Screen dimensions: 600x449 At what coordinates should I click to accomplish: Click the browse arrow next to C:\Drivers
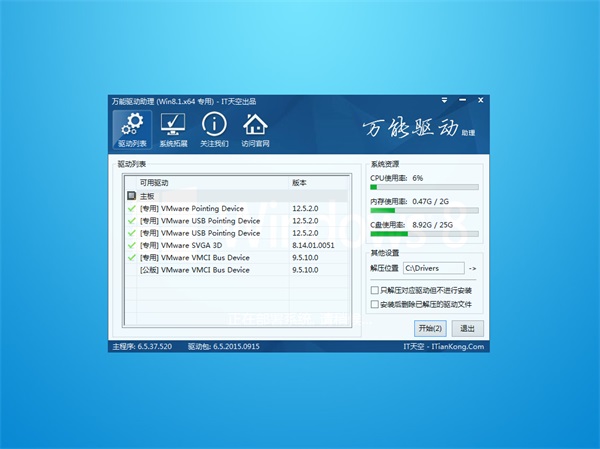[x=473, y=268]
